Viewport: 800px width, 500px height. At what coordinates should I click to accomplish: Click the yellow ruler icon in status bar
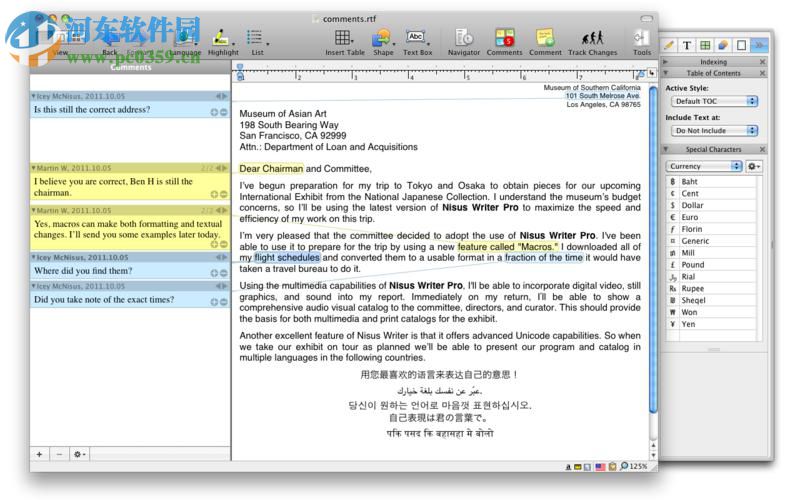click(578, 467)
